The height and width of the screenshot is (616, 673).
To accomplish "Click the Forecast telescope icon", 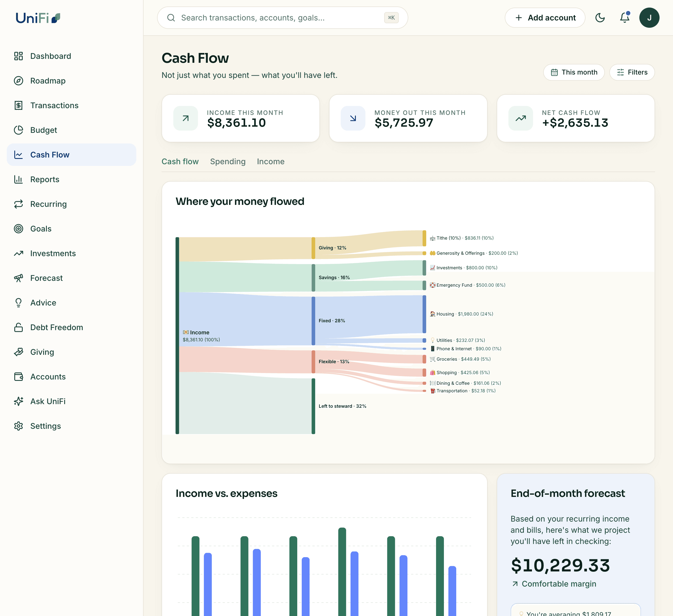I will [19, 278].
